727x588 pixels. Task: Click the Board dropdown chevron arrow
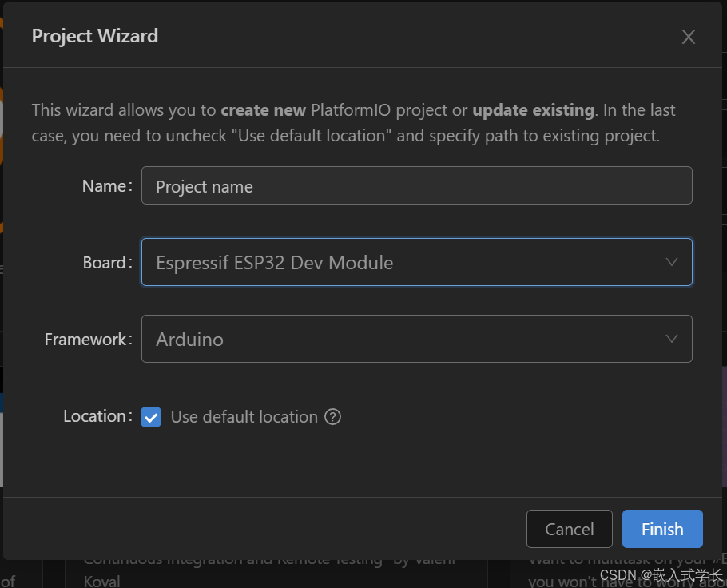click(672, 262)
